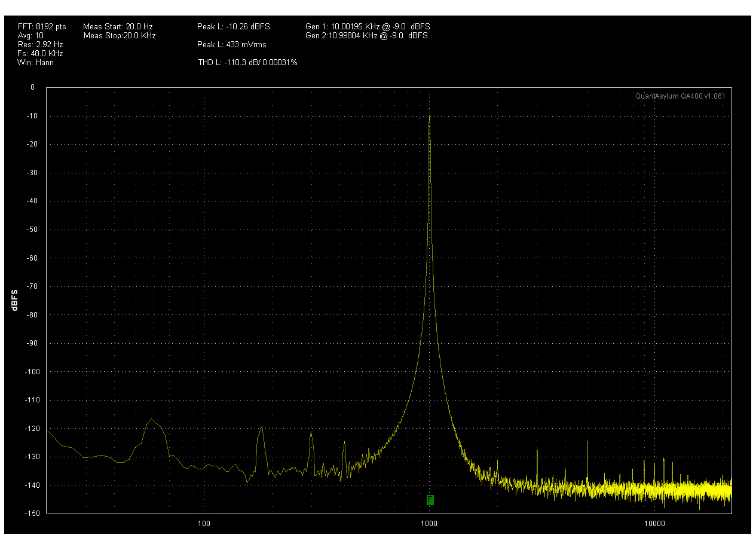Viewport: 756px width, 550px height.
Task: Select the Gen 2 10.99804 KHz line
Action: point(366,36)
